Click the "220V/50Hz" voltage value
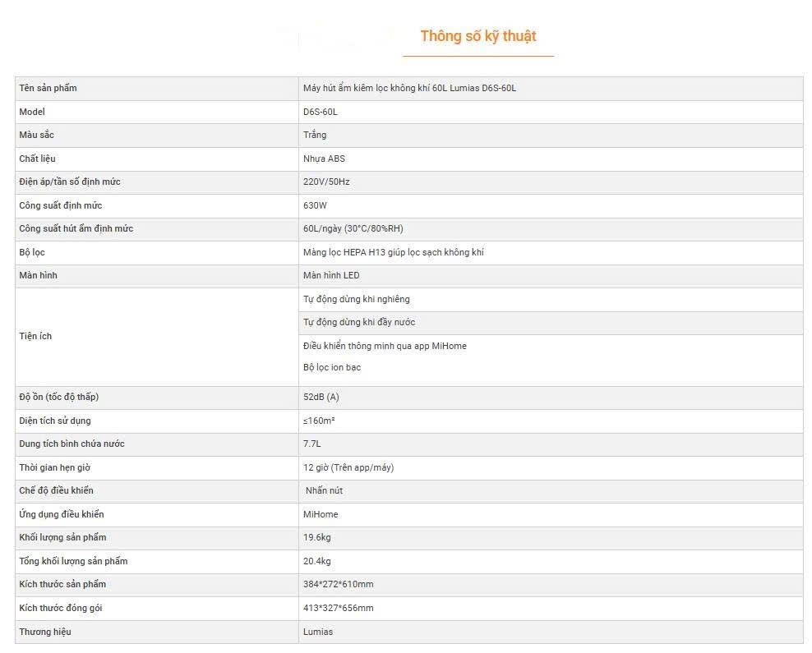Image resolution: width=812 pixels, height=653 pixels. pyautogui.click(x=326, y=182)
